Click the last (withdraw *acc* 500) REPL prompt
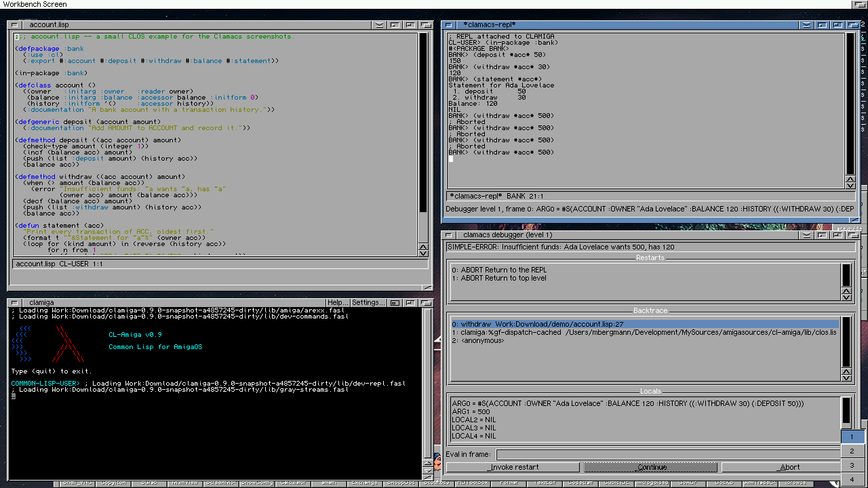Image resolution: width=868 pixels, height=488 pixels. [x=501, y=152]
